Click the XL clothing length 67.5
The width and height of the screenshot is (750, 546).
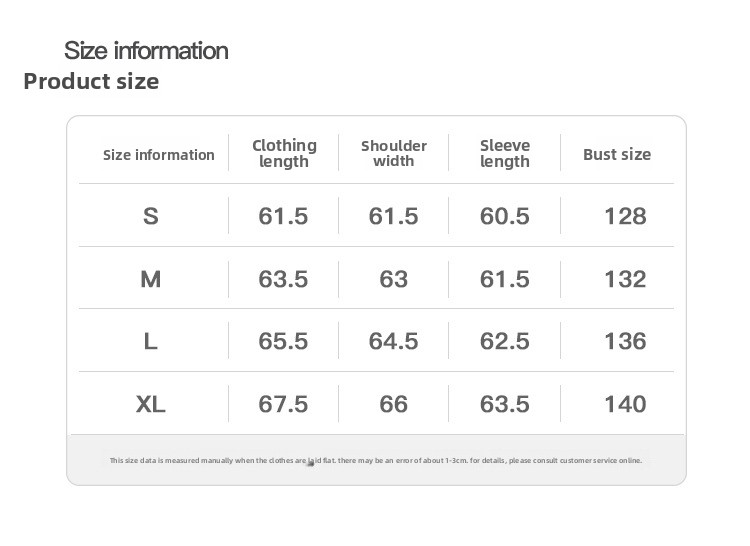tap(283, 404)
